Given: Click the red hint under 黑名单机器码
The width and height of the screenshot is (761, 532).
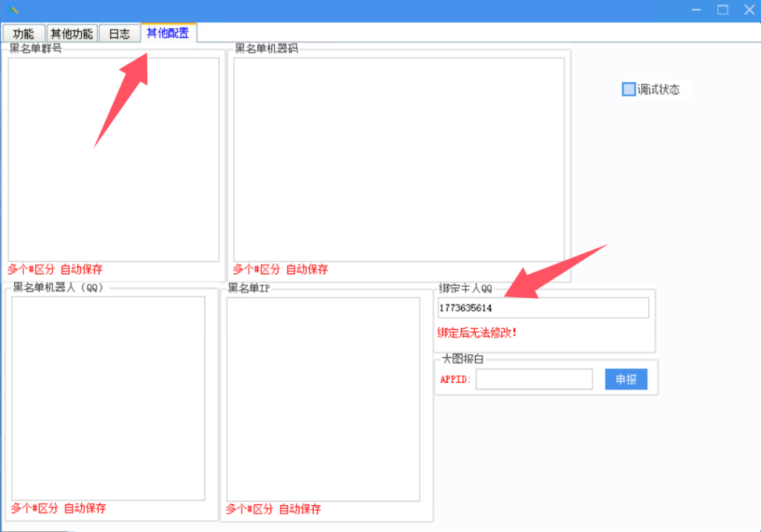Looking at the screenshot, I should point(280,270).
